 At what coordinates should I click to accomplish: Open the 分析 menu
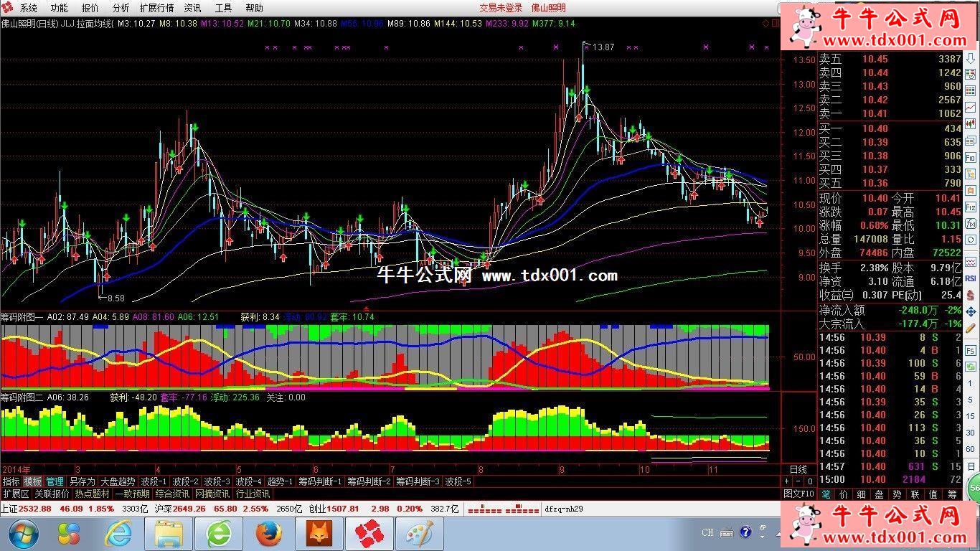click(121, 8)
